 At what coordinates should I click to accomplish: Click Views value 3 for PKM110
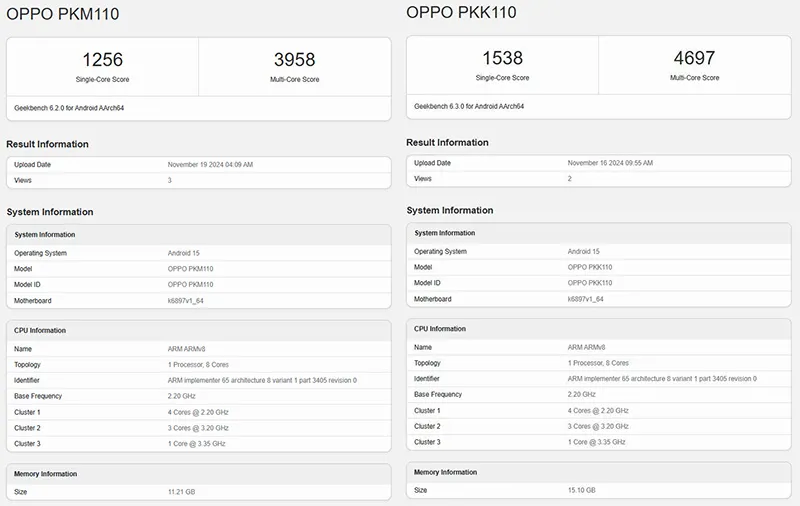tap(170, 181)
